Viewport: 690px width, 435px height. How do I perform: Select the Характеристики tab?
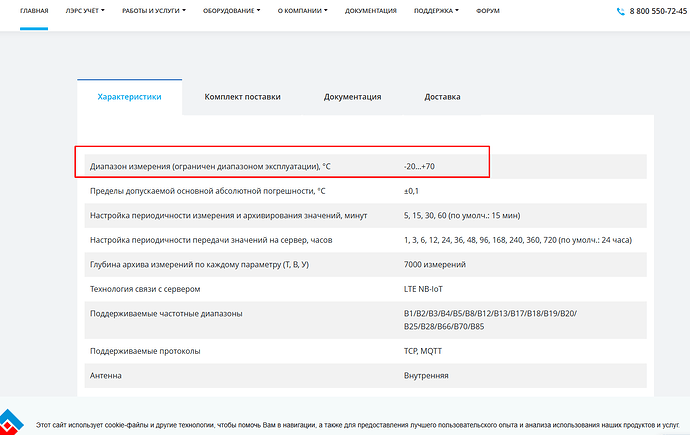(129, 97)
